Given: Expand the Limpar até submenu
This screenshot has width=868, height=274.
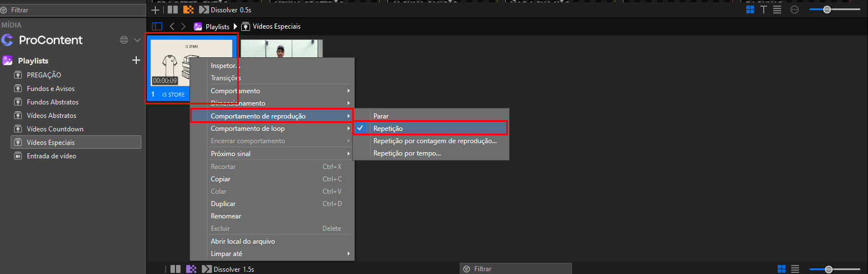Looking at the screenshot, I should tap(272, 253).
